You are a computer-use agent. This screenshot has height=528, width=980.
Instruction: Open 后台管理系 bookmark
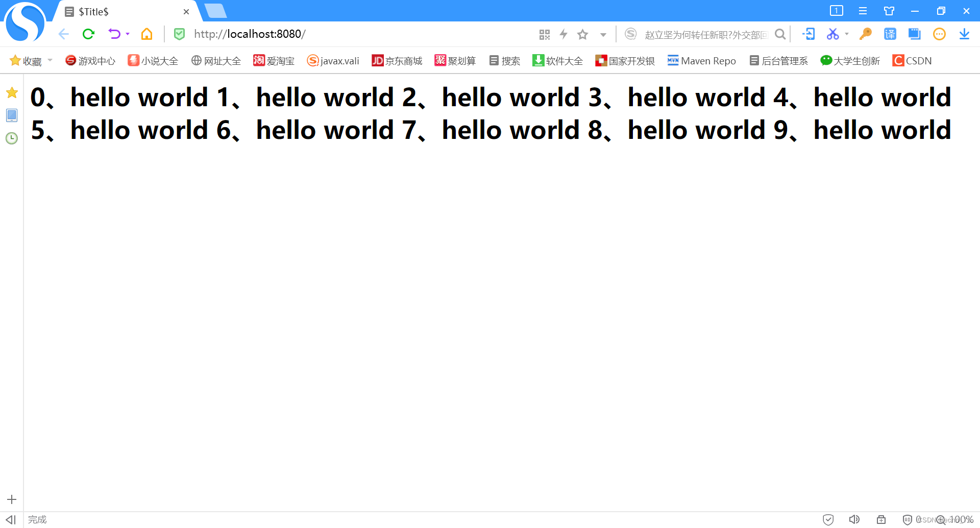click(x=779, y=61)
